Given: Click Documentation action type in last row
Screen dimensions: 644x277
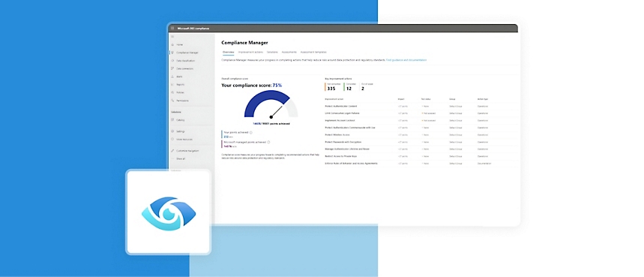Looking at the screenshot, I should pyautogui.click(x=484, y=164).
